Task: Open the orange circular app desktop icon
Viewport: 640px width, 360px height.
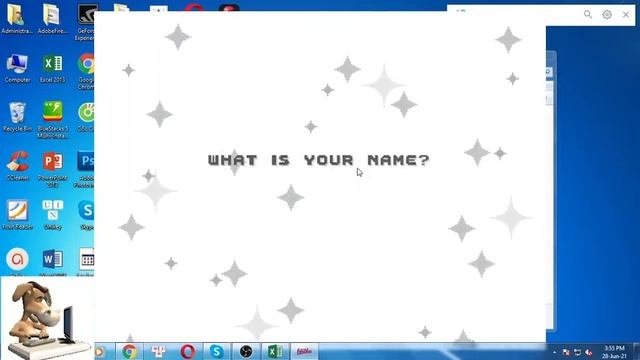Action: tap(17, 260)
